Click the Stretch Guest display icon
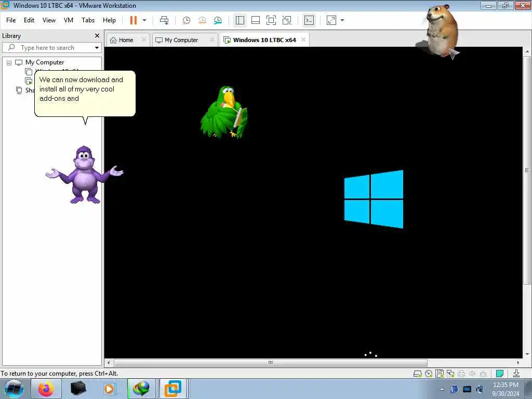 [331, 20]
